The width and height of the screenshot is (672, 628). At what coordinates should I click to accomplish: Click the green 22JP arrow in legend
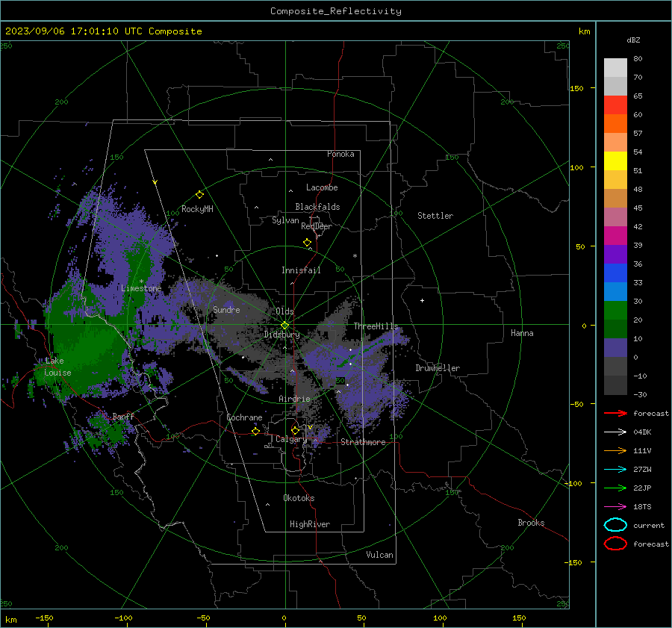point(615,488)
